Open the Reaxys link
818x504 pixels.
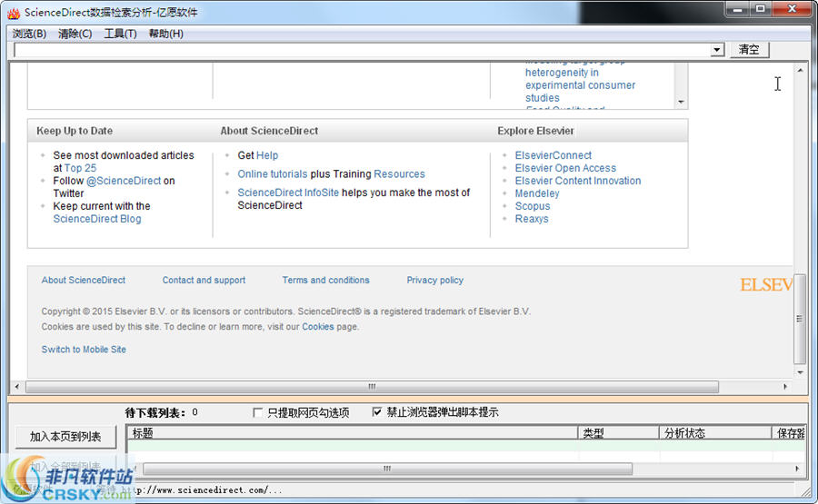point(532,219)
